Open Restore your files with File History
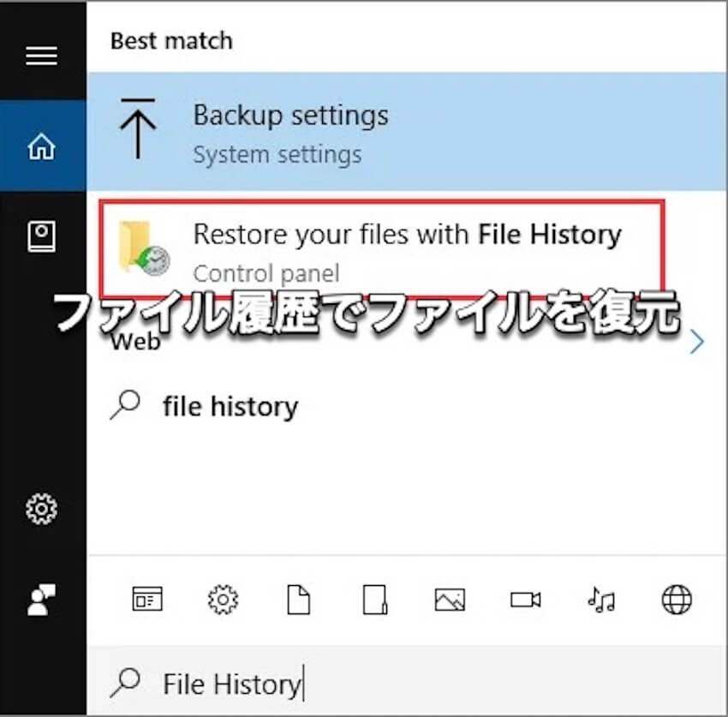This screenshot has height=717, width=728. click(x=382, y=249)
